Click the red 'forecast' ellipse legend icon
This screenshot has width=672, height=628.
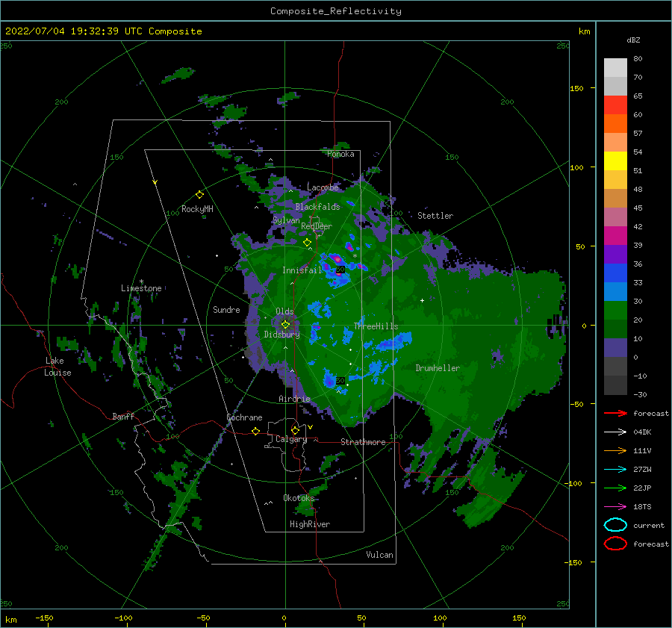pos(615,544)
